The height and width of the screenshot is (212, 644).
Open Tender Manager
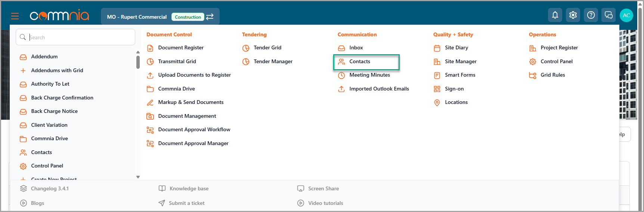pyautogui.click(x=273, y=61)
